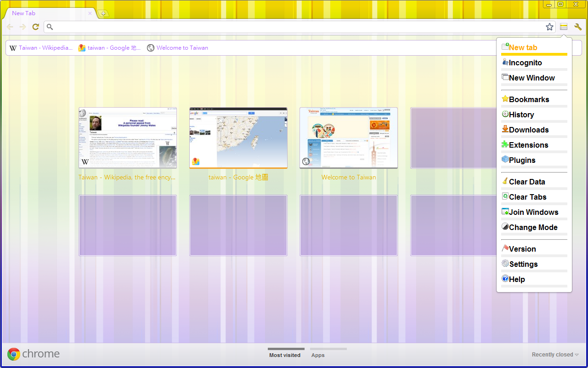
Task: Click the 'taiwan - Google 地圖' caption
Action: pos(238,178)
